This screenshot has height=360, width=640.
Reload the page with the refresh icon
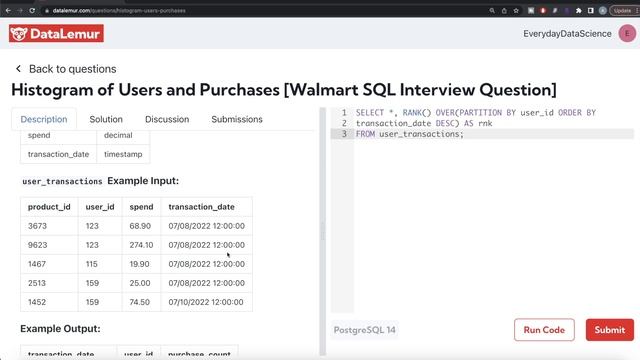(x=32, y=11)
